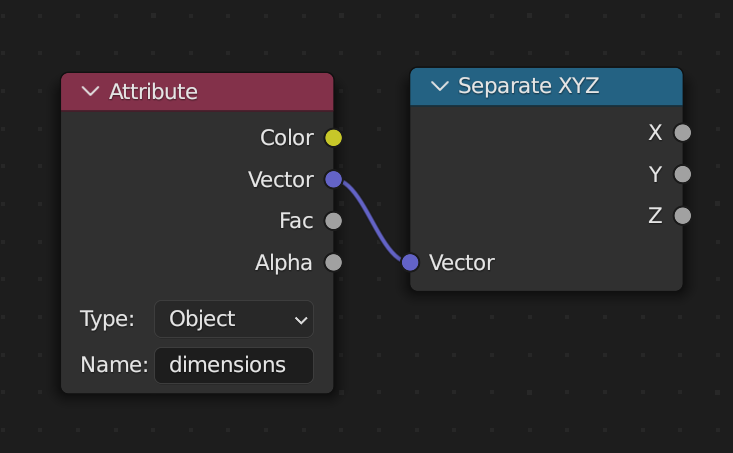Screen dimensions: 733x453
Task: Click the 'Type:' label
Action: click(107, 319)
